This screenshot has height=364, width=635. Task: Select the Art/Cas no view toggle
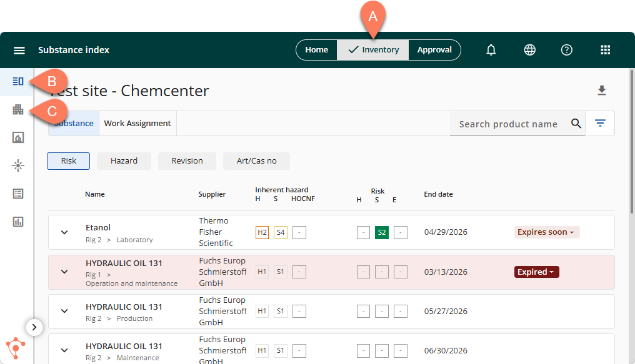coord(256,161)
